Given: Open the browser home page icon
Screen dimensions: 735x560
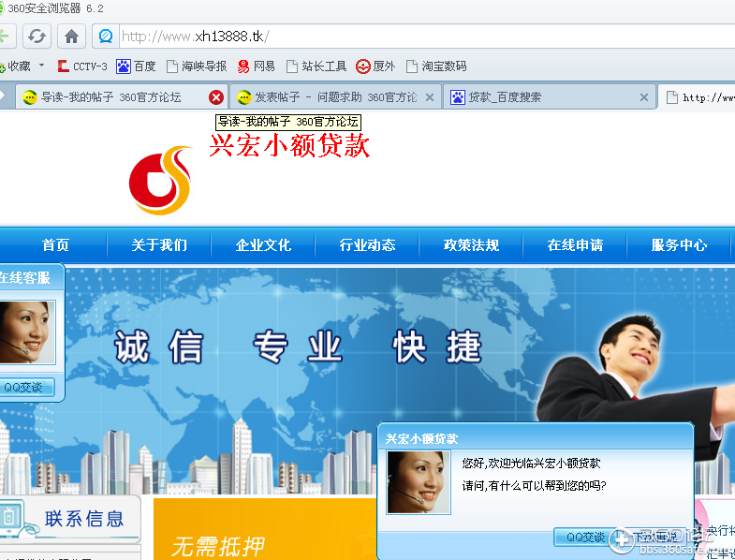Looking at the screenshot, I should click(x=71, y=37).
